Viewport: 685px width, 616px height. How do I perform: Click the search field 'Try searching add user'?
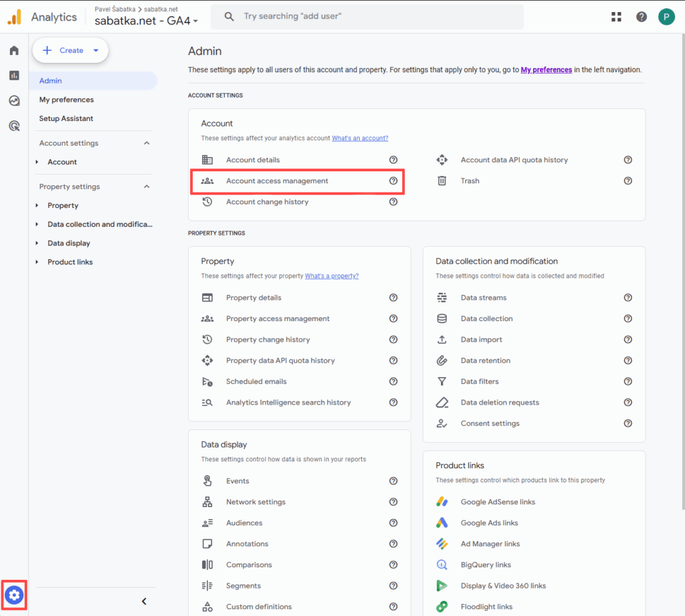point(367,17)
